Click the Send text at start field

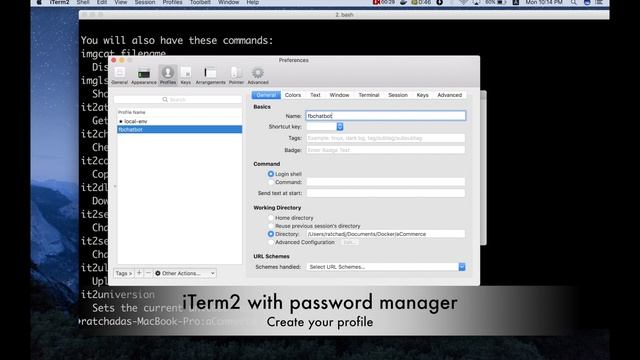point(386,193)
